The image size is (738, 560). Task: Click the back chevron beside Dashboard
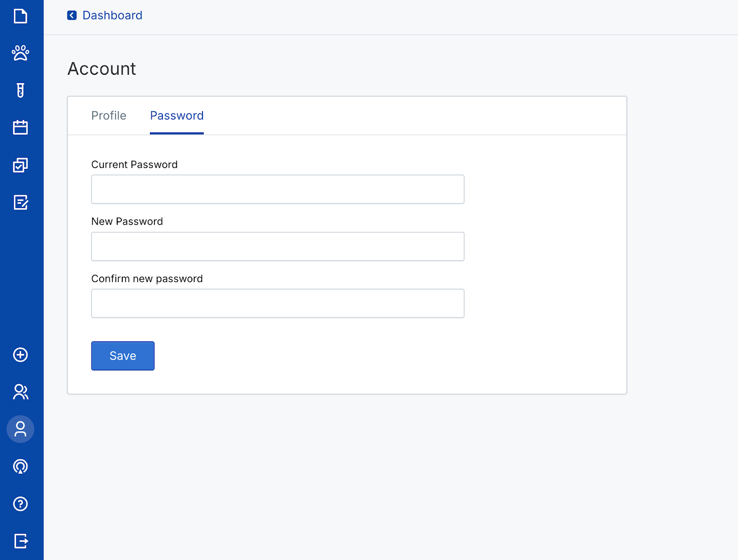pyautogui.click(x=72, y=16)
